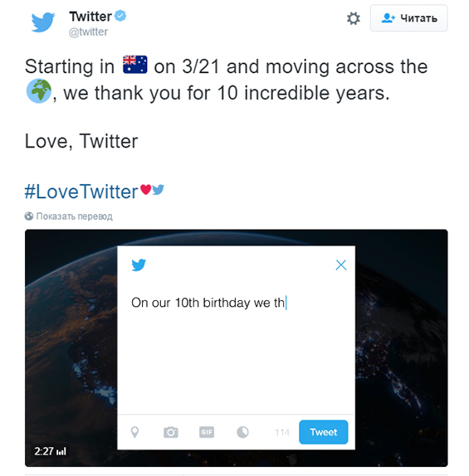Click the globe icon beside translation link
Viewport: 469px width, 476px height.
29,216
